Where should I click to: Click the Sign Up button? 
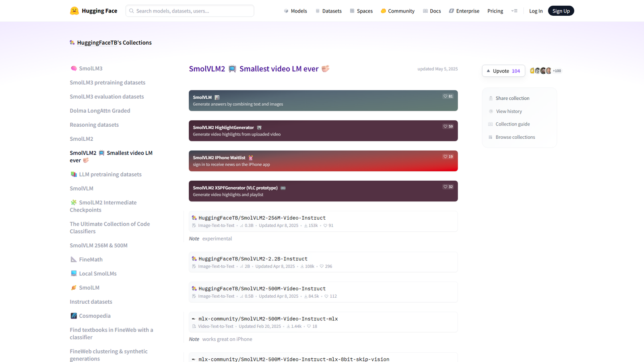561,10
